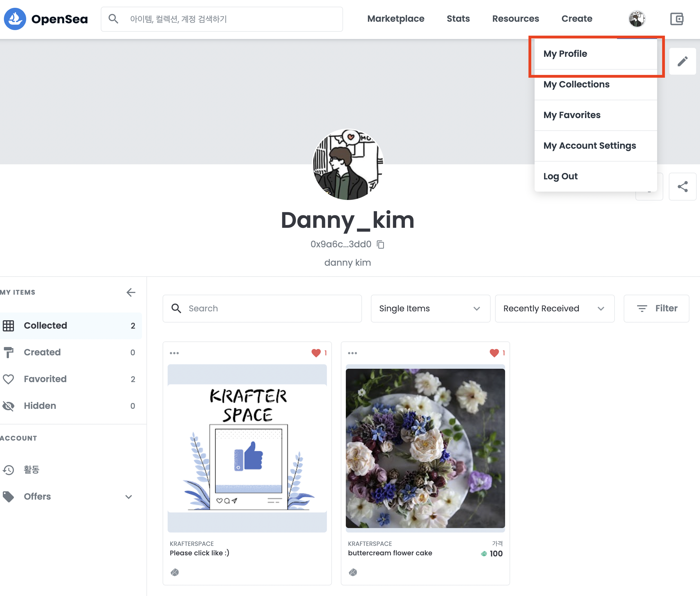Open the Marketplace navigation link
This screenshot has height=596, width=700.
pyautogui.click(x=396, y=19)
